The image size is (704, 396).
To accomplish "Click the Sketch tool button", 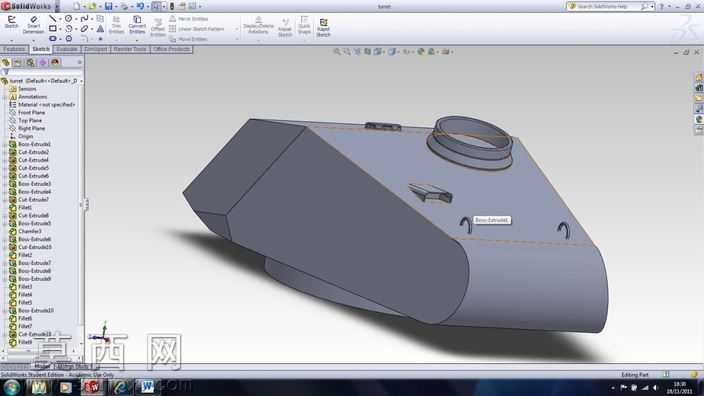I will pyautogui.click(x=11, y=22).
